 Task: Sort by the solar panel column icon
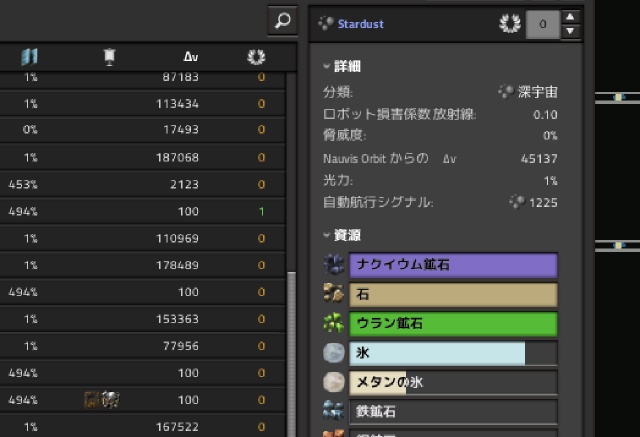(x=29, y=57)
